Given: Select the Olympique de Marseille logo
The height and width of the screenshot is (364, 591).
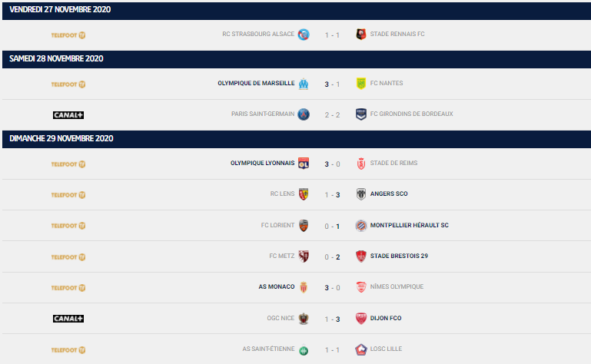Looking at the screenshot, I should [x=304, y=84].
